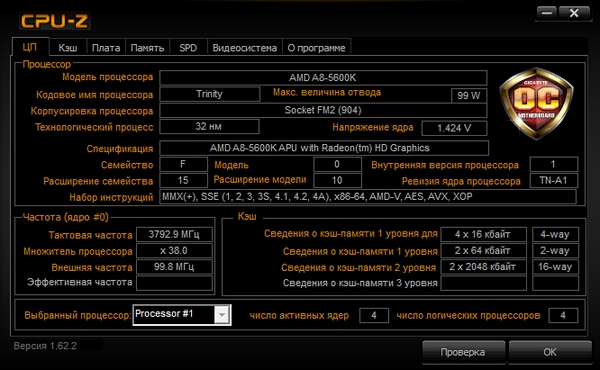The width and height of the screenshot is (600, 370).
Task: Click the Тактовая частота label
Action: tap(90, 235)
